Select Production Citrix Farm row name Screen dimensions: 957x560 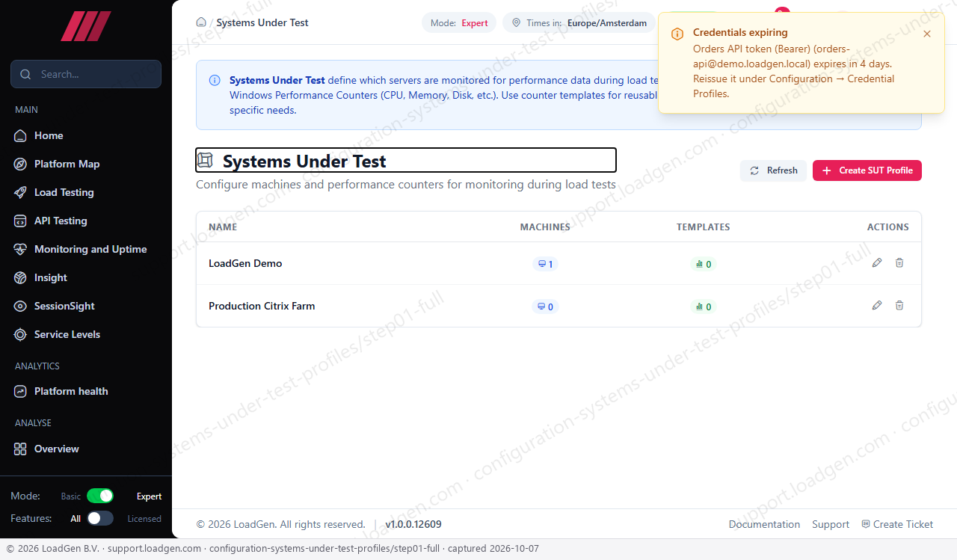click(x=262, y=306)
